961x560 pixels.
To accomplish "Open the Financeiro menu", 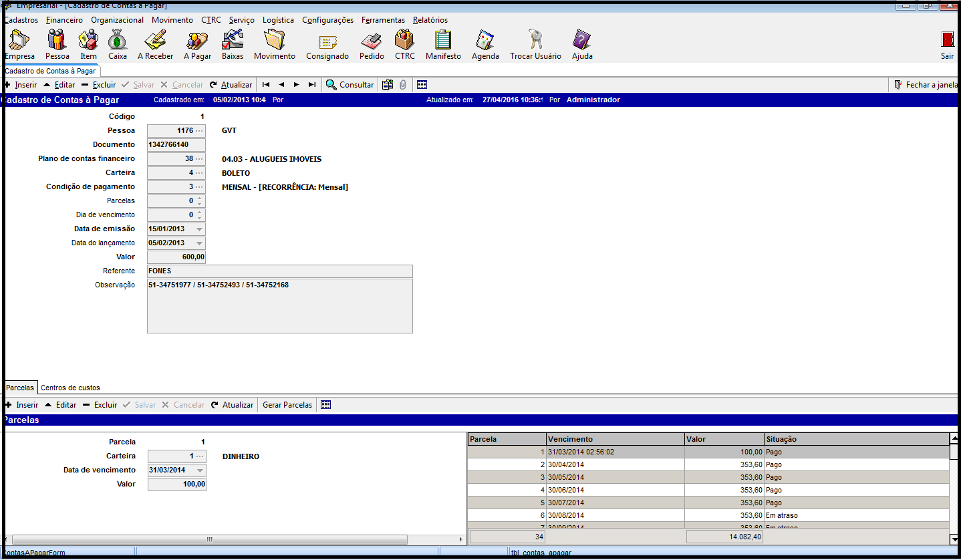I will click(64, 20).
